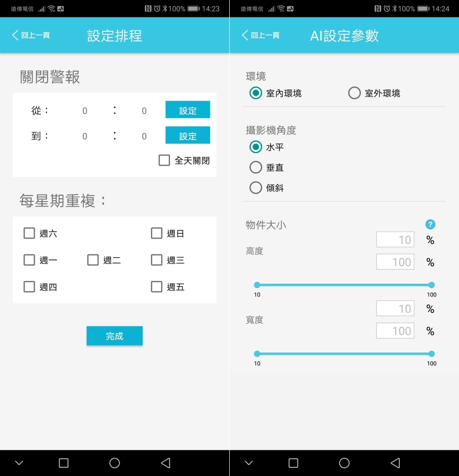This screenshot has height=476, width=459.
Task: Select 室外環境 radio option
Action: tap(354, 93)
